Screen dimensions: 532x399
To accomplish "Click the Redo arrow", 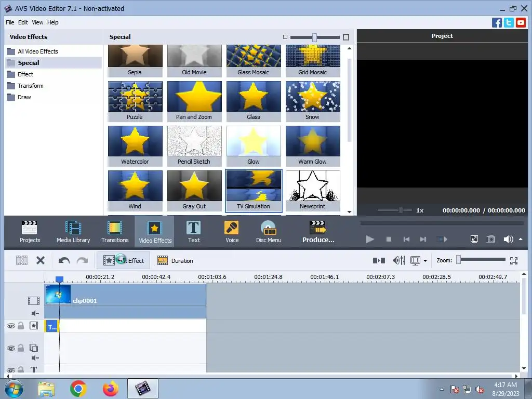I will coord(82,261).
